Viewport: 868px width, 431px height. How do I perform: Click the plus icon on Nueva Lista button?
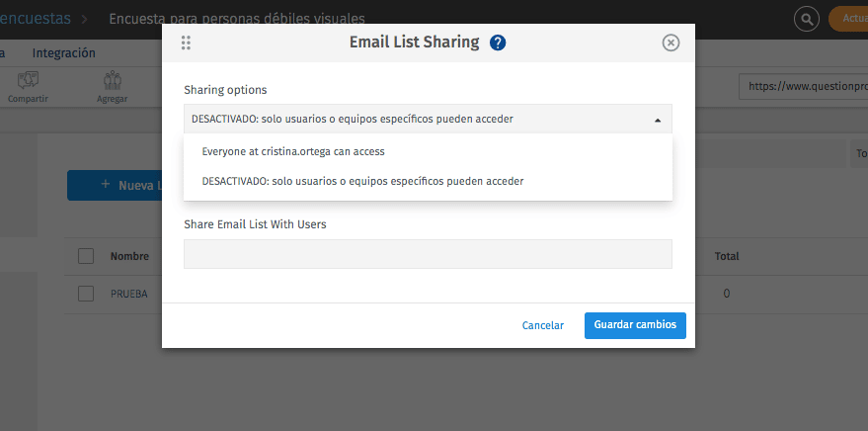pos(106,184)
